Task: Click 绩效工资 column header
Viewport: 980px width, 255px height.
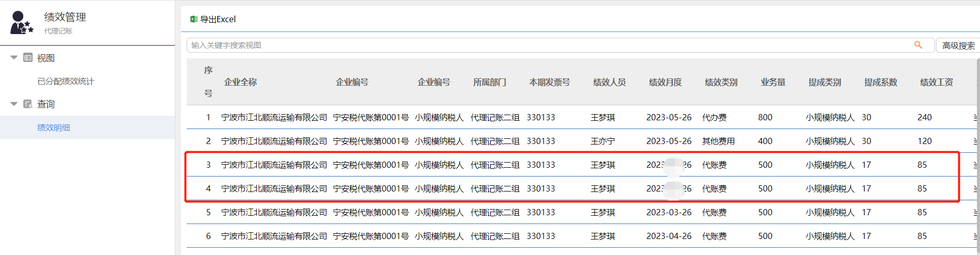Action: click(x=937, y=82)
